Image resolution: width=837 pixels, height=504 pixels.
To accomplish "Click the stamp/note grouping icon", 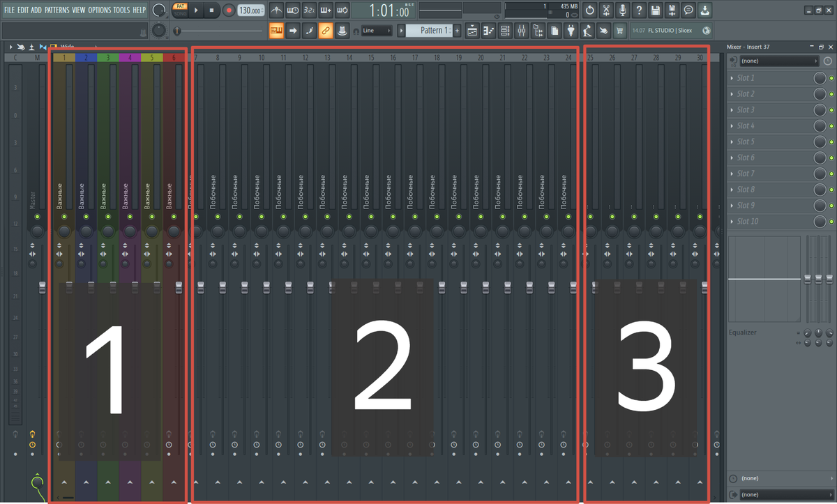I will click(342, 31).
